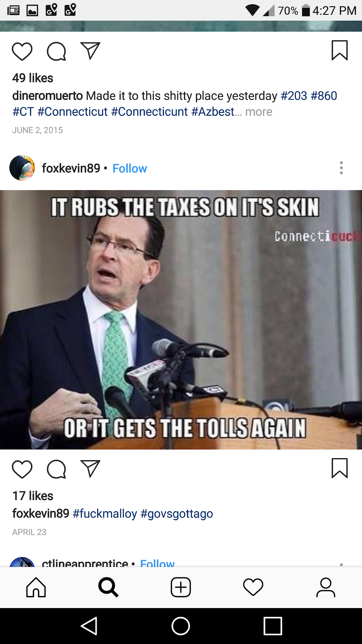This screenshot has height=644, width=362.
Task: Expand caption with 'more' link
Action: pyautogui.click(x=258, y=112)
